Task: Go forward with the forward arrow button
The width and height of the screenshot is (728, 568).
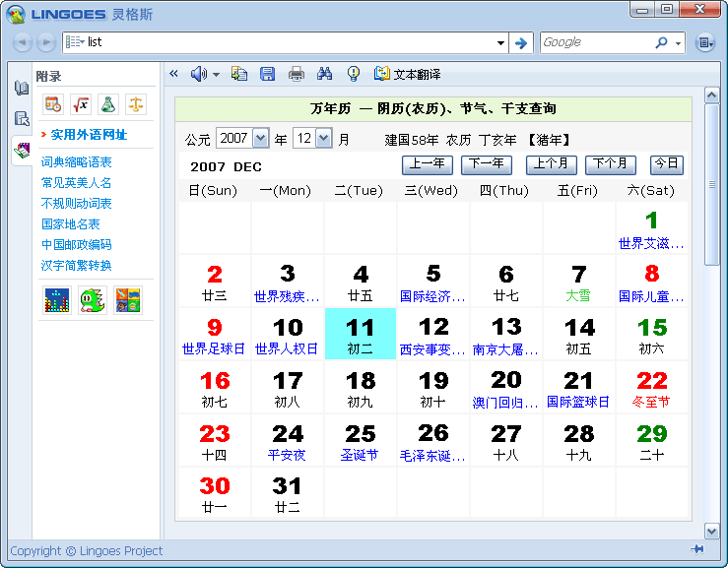Action: point(46,42)
